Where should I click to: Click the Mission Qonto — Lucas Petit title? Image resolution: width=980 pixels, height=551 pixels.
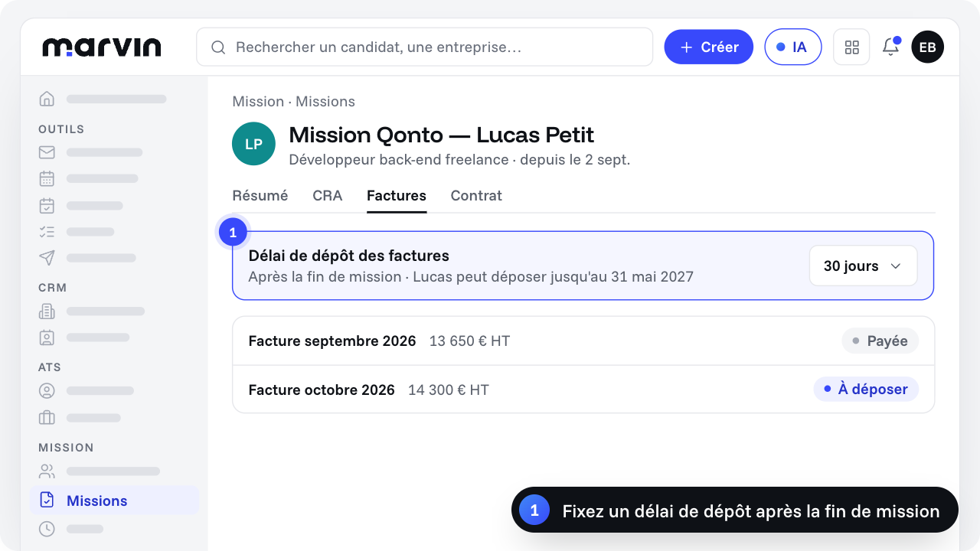click(442, 135)
